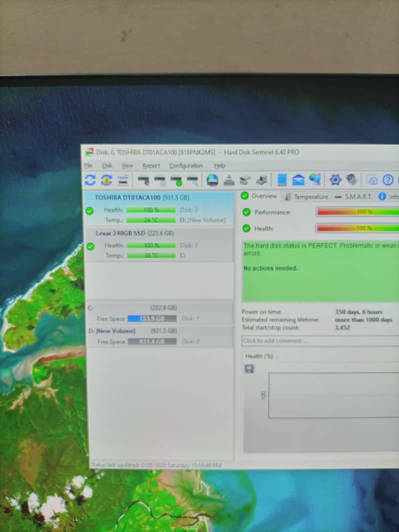
Task: Click the envelope send-report icon
Action: (x=298, y=180)
